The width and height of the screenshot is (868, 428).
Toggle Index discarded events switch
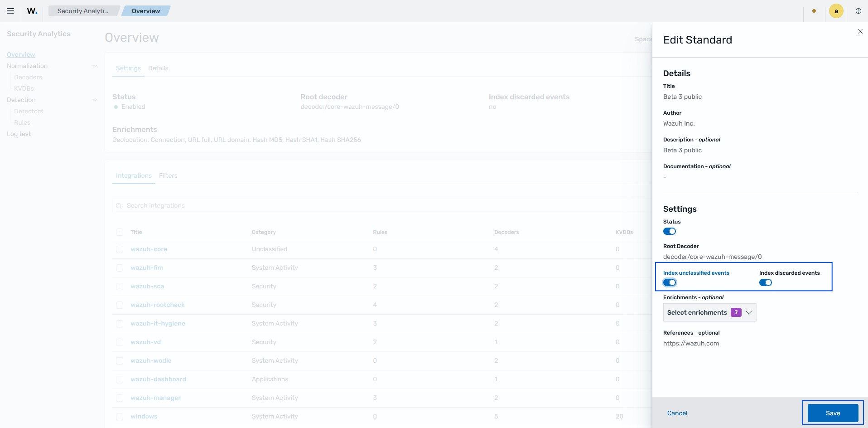[766, 282]
